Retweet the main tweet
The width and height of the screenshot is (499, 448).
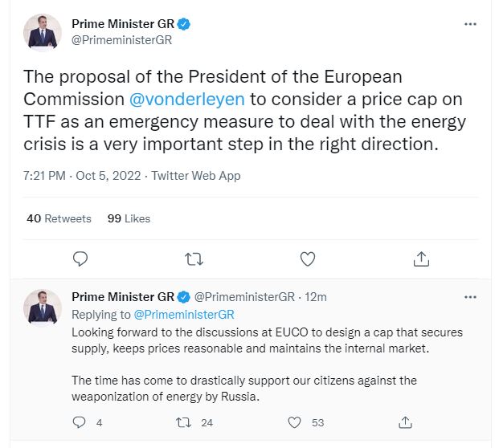(x=194, y=259)
